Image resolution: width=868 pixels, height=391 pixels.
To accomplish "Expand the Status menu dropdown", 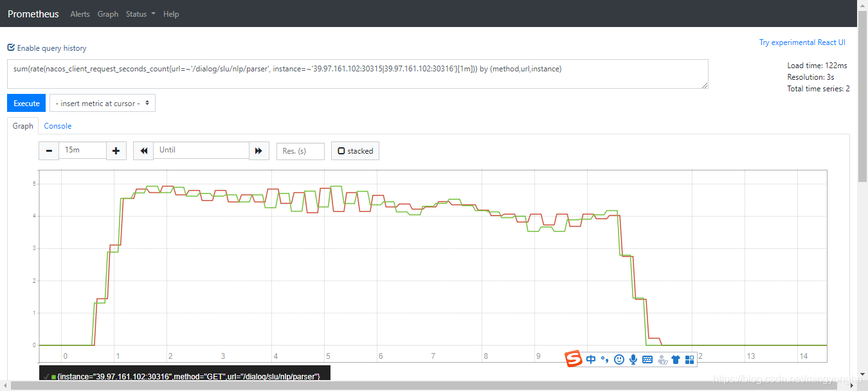I will pos(140,14).
